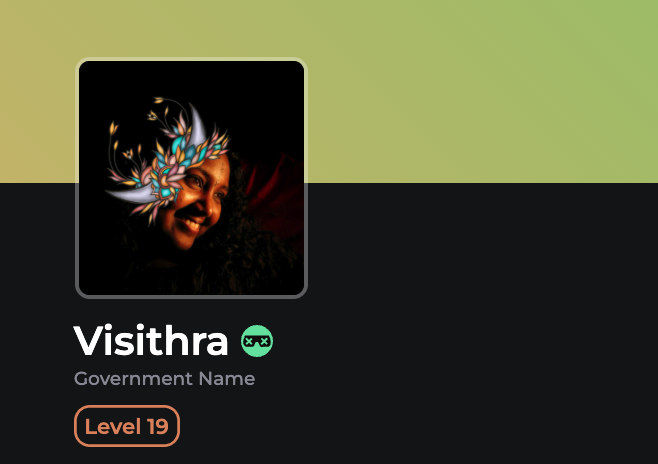
Task: Open the orange Level 19 badge
Action: click(x=127, y=426)
